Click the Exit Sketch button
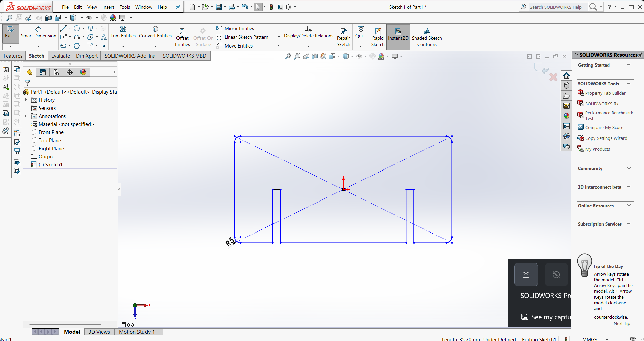Screen dimensions: 644x341 point(10,32)
